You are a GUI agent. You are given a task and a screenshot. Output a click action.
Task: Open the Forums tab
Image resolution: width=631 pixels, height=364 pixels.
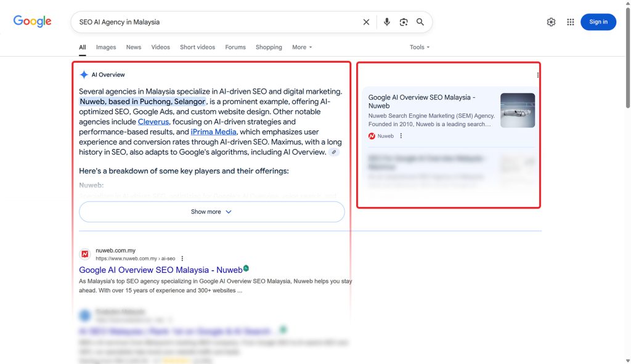[235, 47]
